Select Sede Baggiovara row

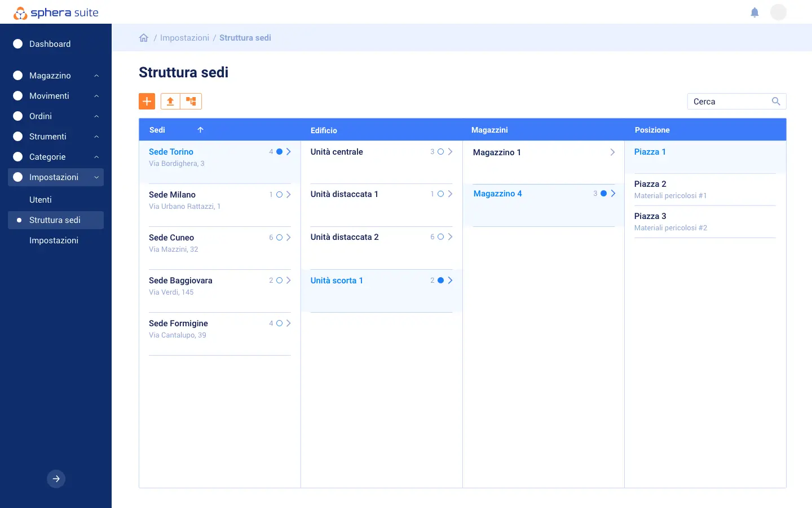[x=220, y=291]
